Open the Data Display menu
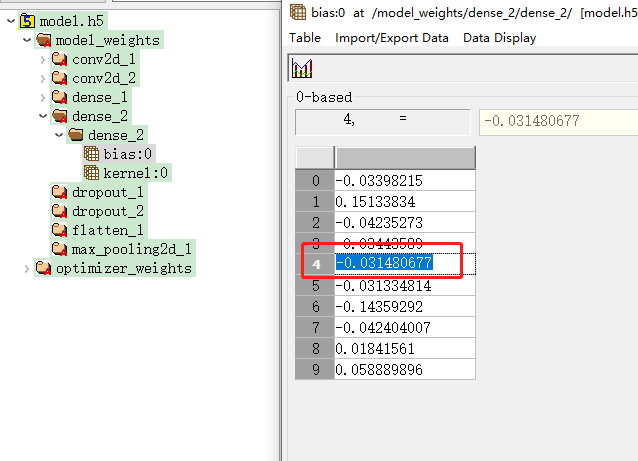 pyautogui.click(x=500, y=38)
